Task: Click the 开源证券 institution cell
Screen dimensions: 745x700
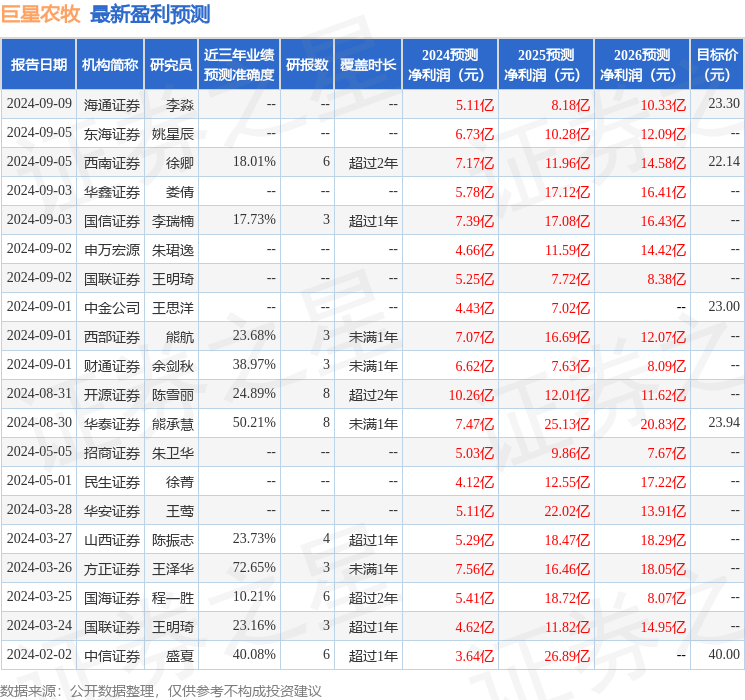Action: 112,395
